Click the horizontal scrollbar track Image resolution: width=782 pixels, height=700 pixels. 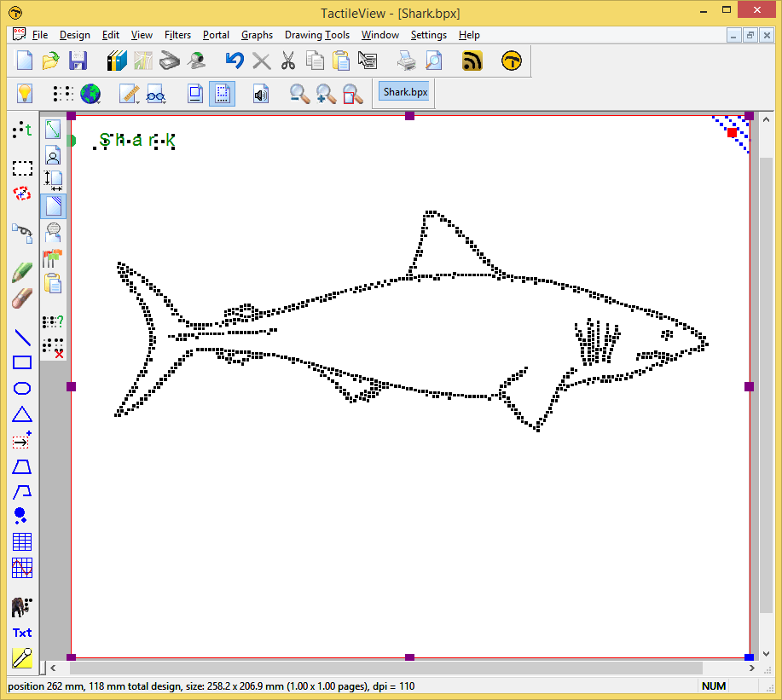tap(721, 668)
